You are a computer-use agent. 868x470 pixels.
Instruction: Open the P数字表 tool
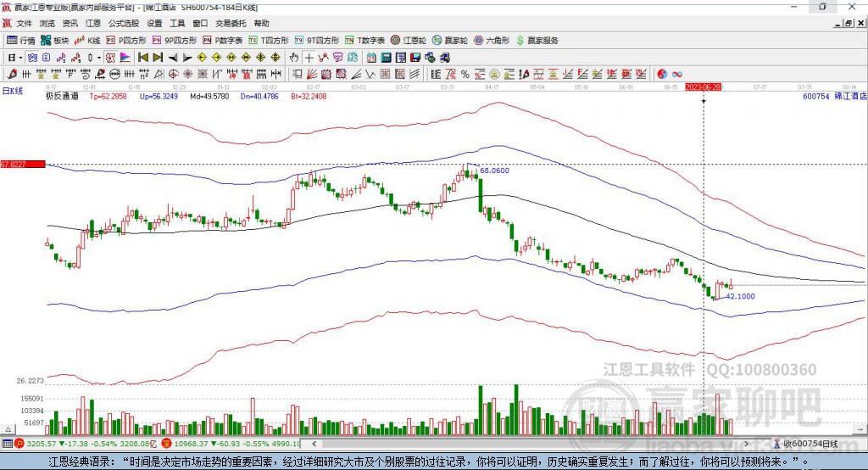(x=223, y=41)
